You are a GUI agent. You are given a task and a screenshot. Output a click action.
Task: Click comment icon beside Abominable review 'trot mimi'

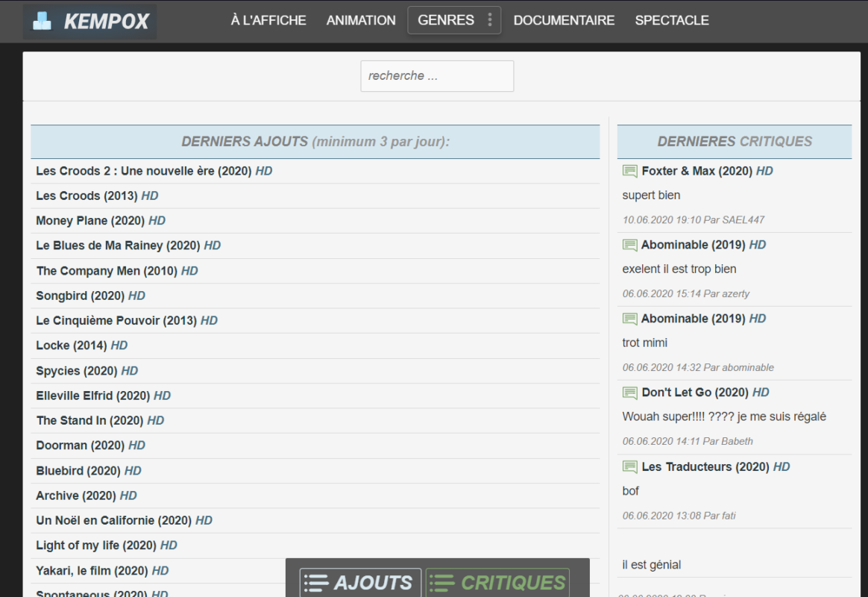pos(629,319)
